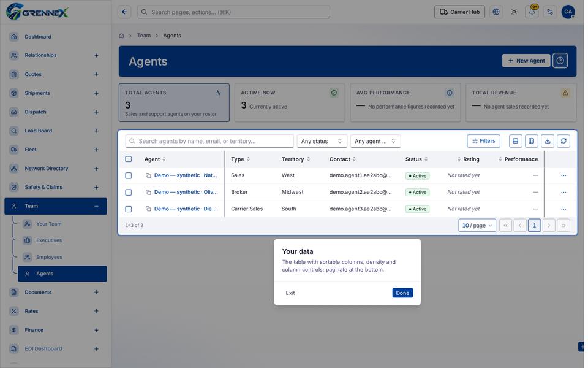Select the checkbox for the West territory agent
The height and width of the screenshot is (368, 588).
tap(128, 175)
